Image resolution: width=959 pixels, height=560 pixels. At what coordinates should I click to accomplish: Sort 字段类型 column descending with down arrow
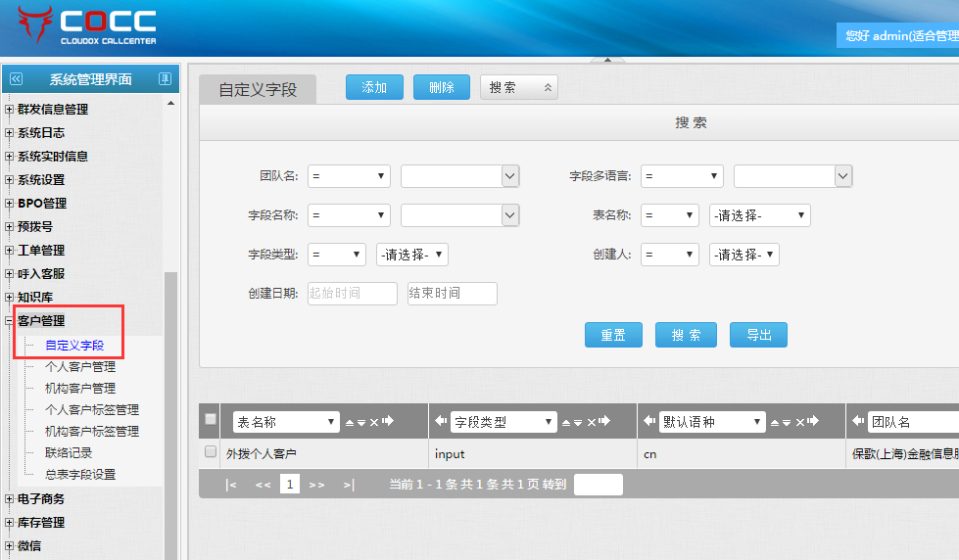pyautogui.click(x=577, y=423)
